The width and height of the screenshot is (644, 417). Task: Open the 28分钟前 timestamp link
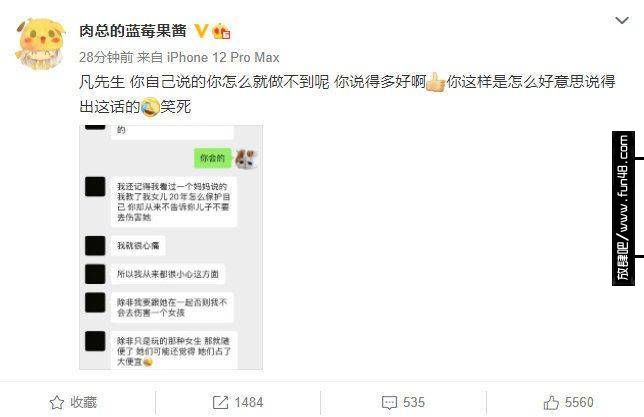106,57
